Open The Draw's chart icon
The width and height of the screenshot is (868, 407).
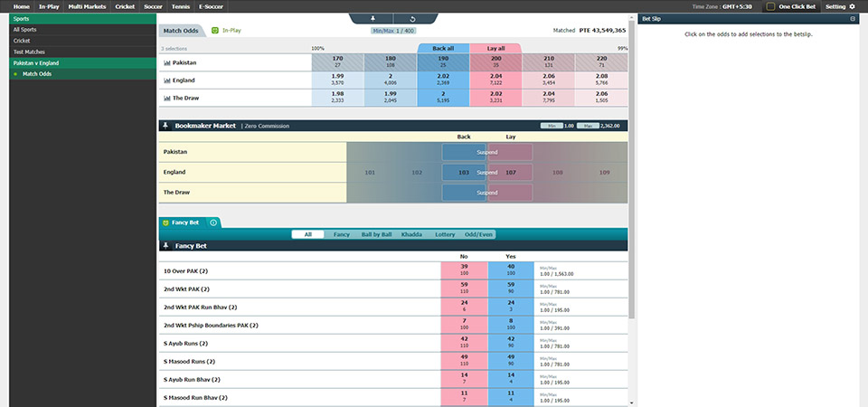click(x=167, y=98)
